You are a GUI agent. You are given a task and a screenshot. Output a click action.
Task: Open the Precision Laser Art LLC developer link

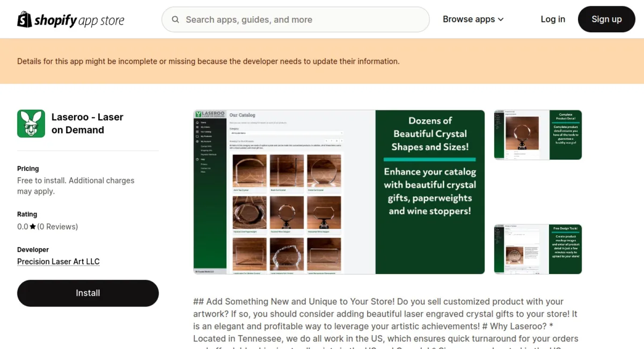[58, 261]
